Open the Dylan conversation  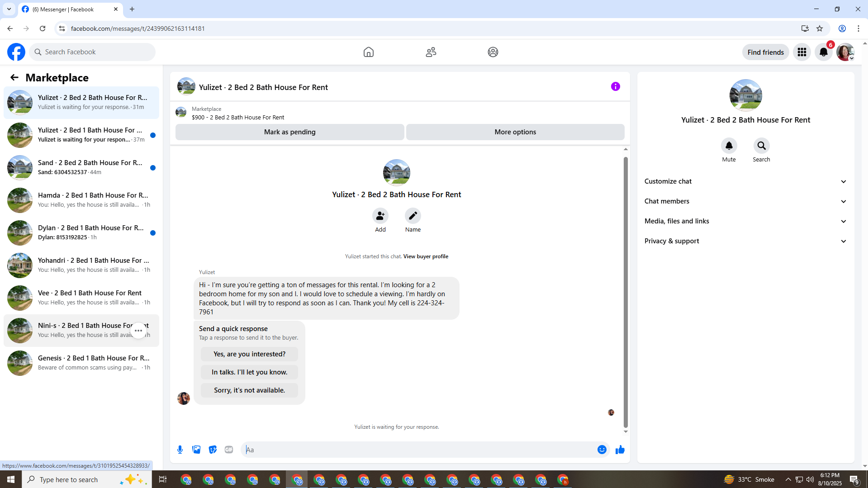point(81,233)
